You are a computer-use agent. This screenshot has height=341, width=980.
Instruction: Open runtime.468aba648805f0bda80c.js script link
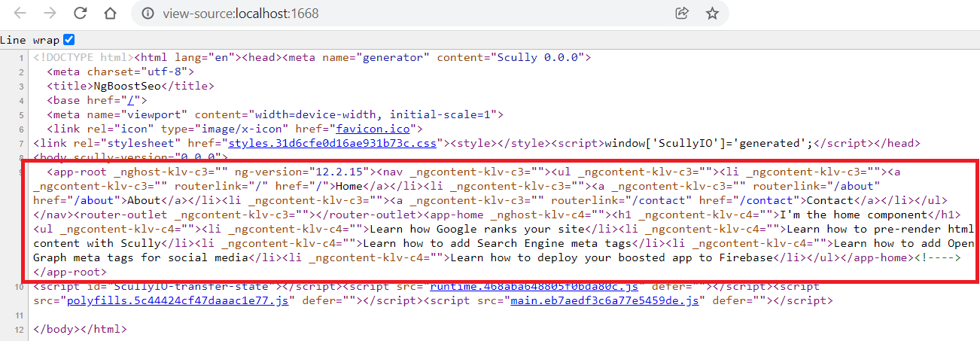tap(534, 286)
